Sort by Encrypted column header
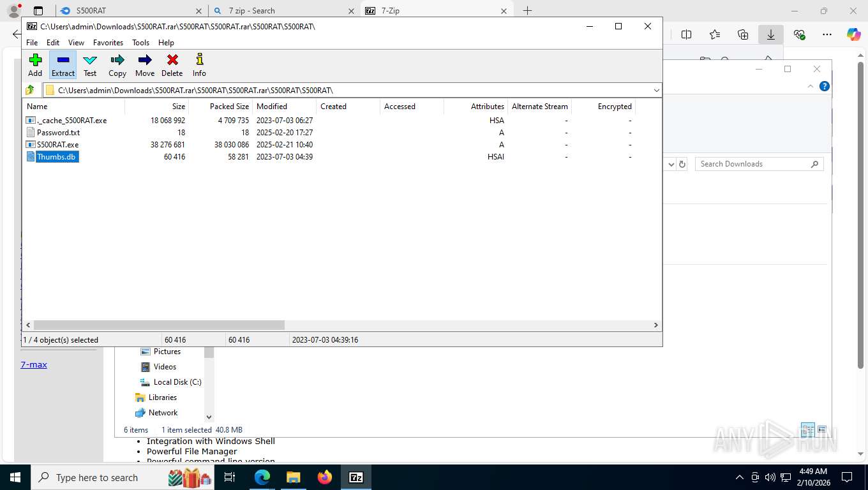Image resolution: width=868 pixels, height=490 pixels. click(603, 107)
